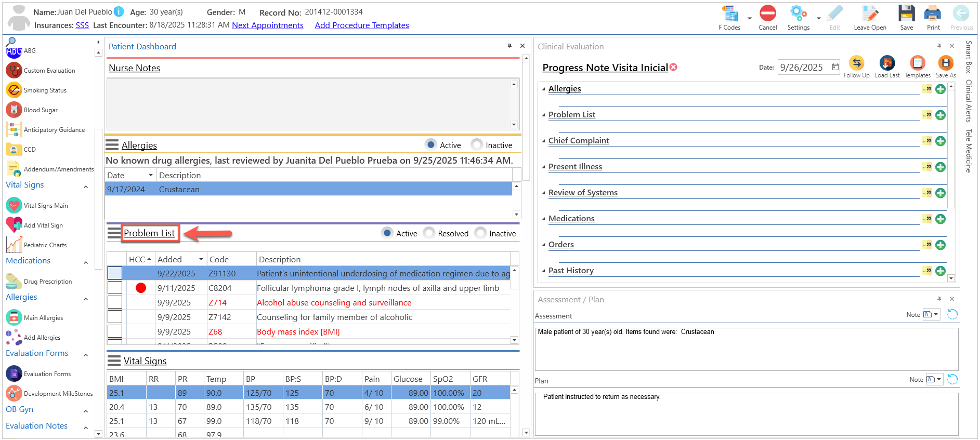Click the red HCC marker on C8204 row
This screenshot has height=440, width=980.
point(141,288)
